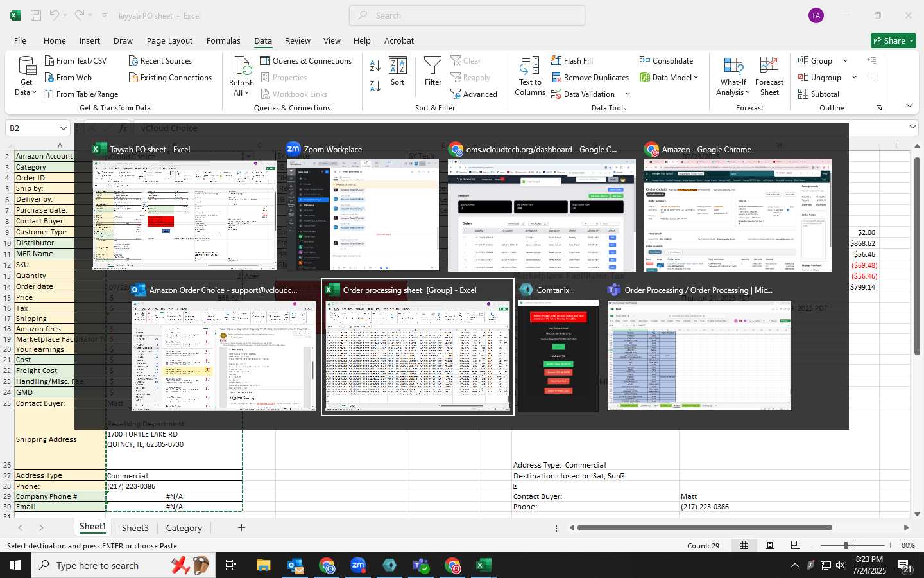Select the Category worksheet tab

pyautogui.click(x=184, y=528)
